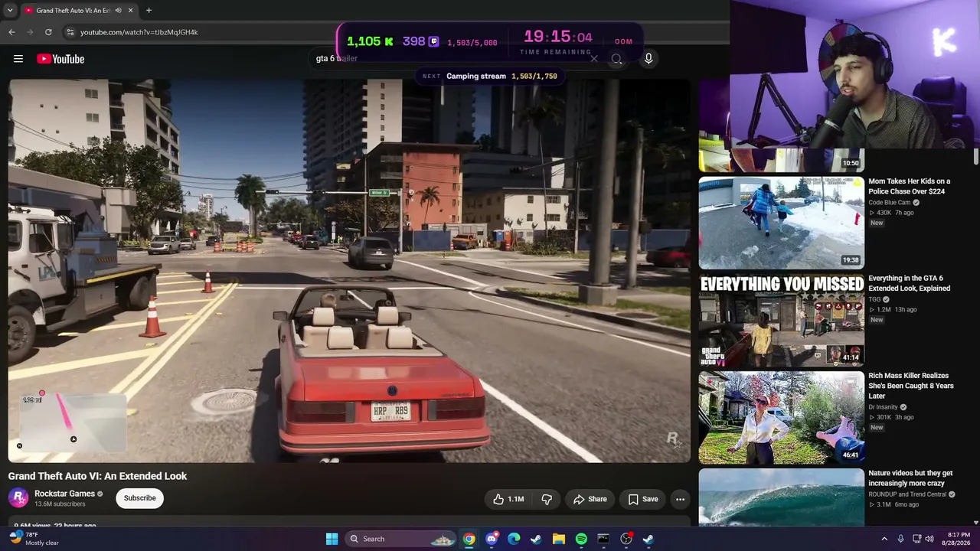This screenshot has width=980, height=551.
Task: Open 'Mom Takes Her Kids' video thumbnail
Action: click(x=781, y=223)
